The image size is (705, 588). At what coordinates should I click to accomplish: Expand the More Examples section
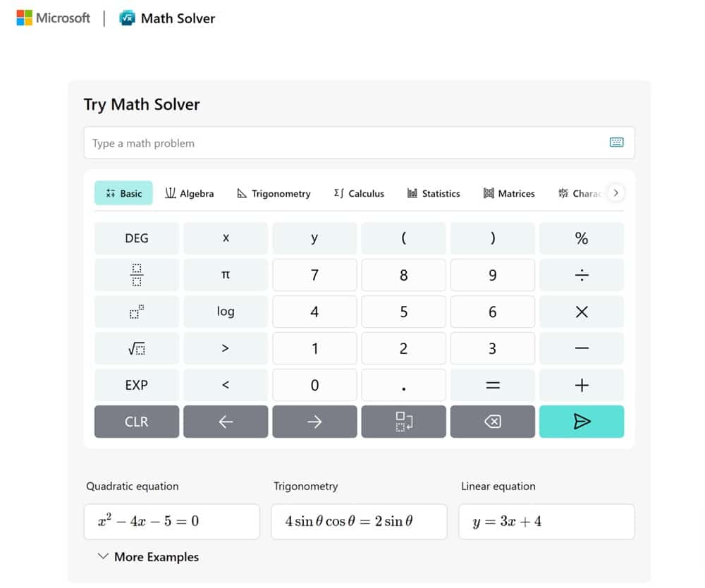148,557
